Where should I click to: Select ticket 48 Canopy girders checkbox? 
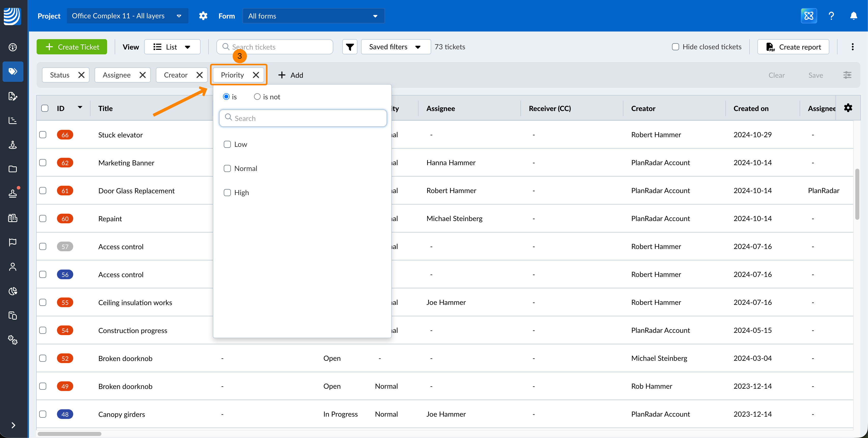point(43,414)
